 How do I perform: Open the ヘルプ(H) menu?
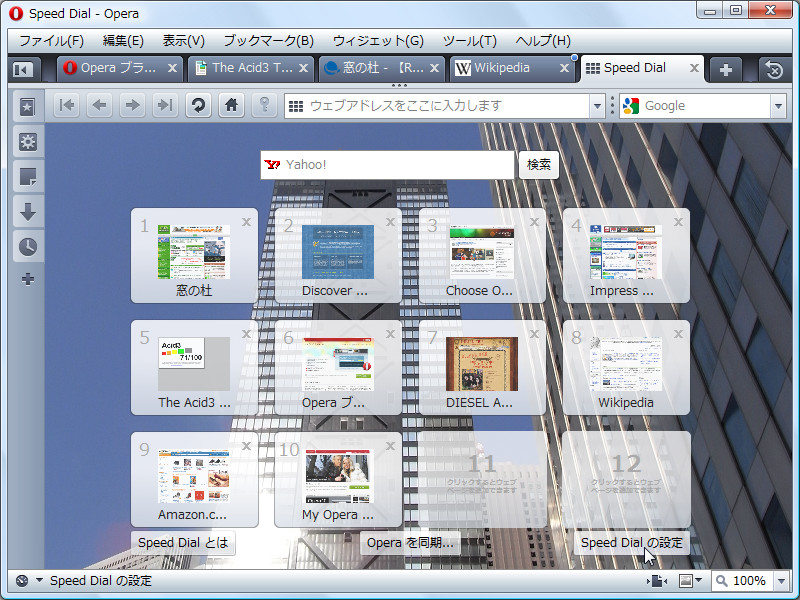click(x=543, y=41)
